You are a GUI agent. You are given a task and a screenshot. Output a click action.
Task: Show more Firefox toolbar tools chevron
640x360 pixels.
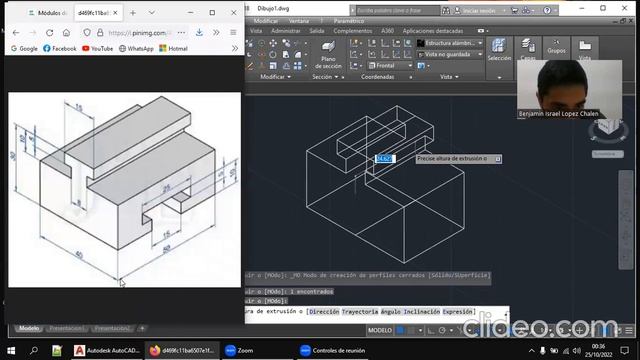[216, 33]
